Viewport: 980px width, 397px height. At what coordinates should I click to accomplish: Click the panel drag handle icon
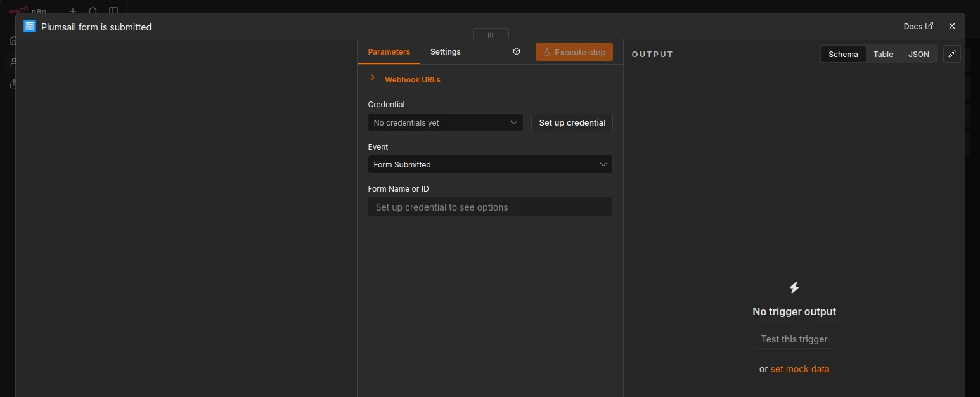491,36
